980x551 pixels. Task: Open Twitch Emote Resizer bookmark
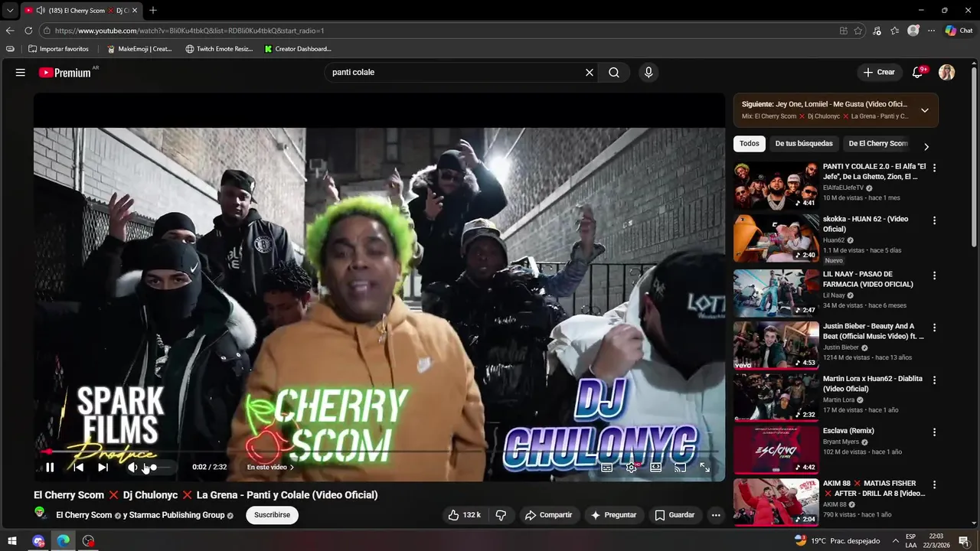219,49
